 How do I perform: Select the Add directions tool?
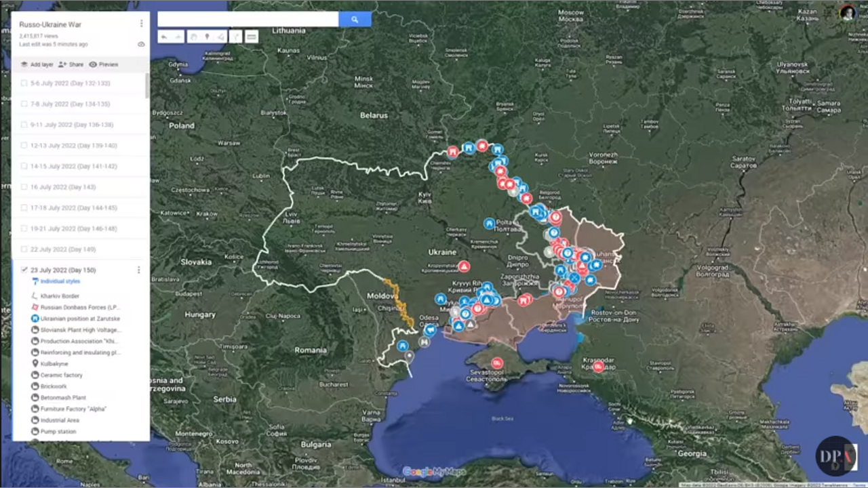[x=236, y=37]
